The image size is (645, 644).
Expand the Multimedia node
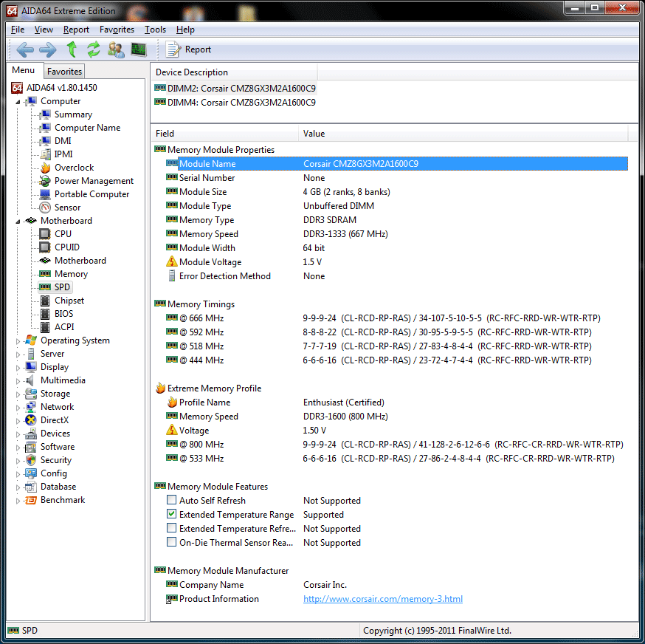point(18,381)
